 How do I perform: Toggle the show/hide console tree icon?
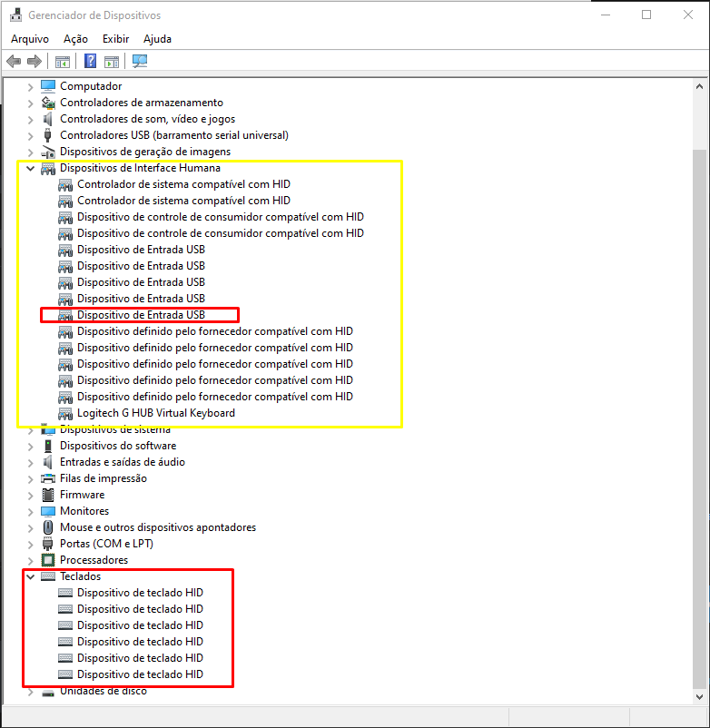[x=63, y=62]
